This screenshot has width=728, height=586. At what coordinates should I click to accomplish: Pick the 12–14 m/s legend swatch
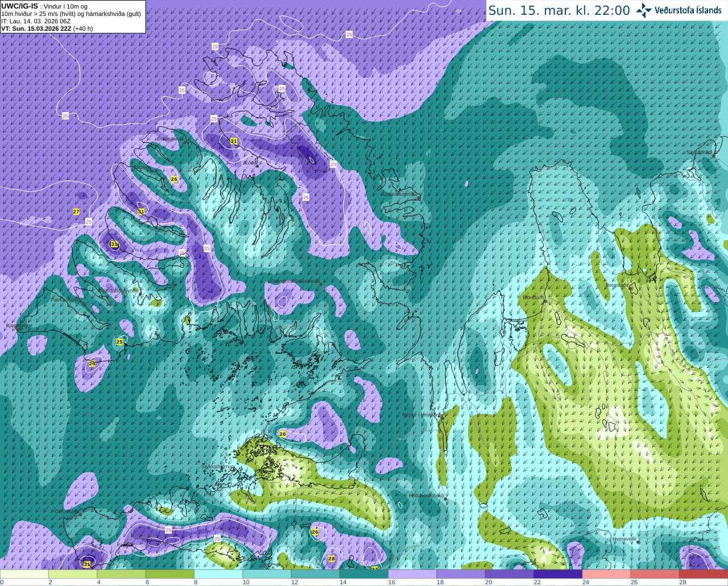[x=316, y=574]
